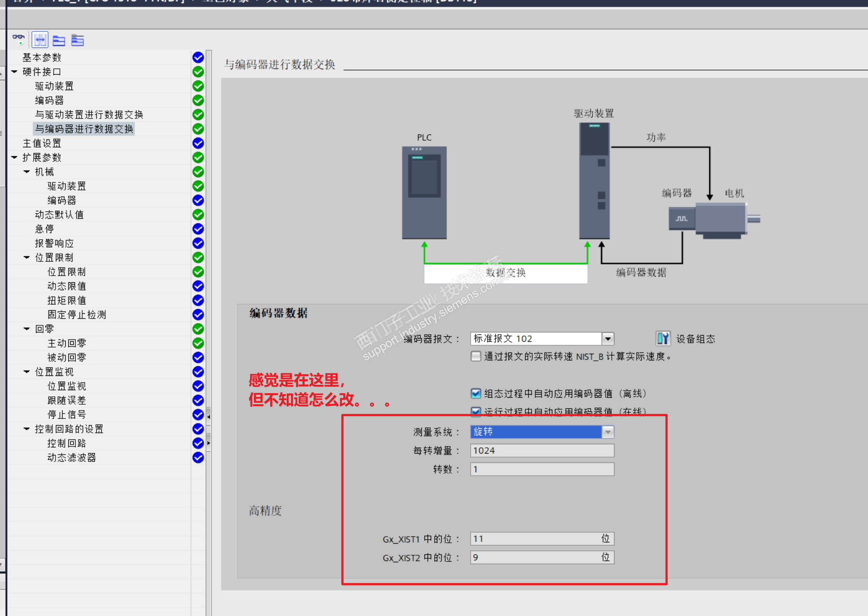868x616 pixels.
Task: Click green status check beside 硬件接口
Action: pyautogui.click(x=198, y=71)
